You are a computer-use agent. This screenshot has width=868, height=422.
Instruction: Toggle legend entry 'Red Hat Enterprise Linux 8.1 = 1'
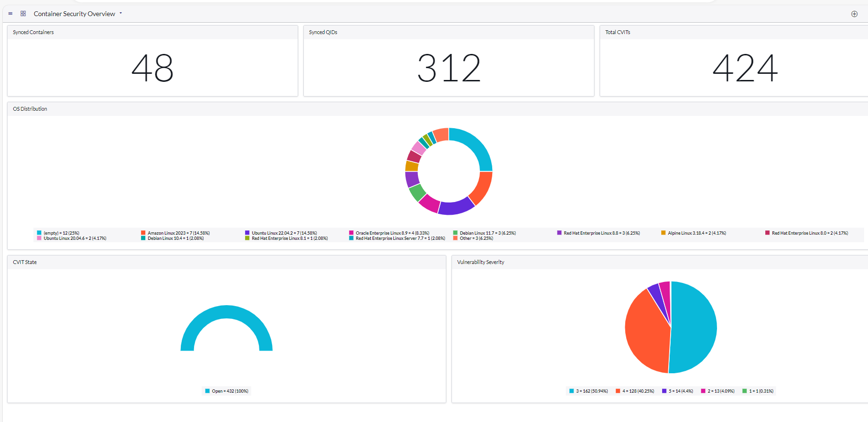point(286,238)
